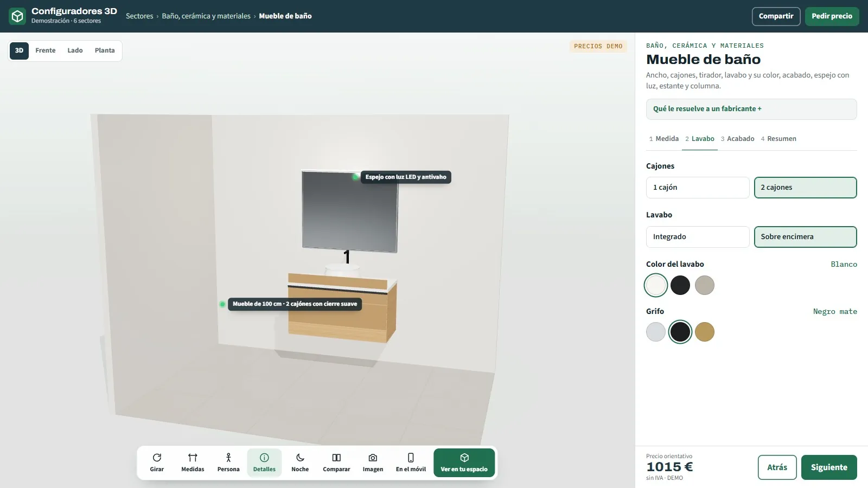
Task: Switch to the Planta view
Action: coord(105,50)
